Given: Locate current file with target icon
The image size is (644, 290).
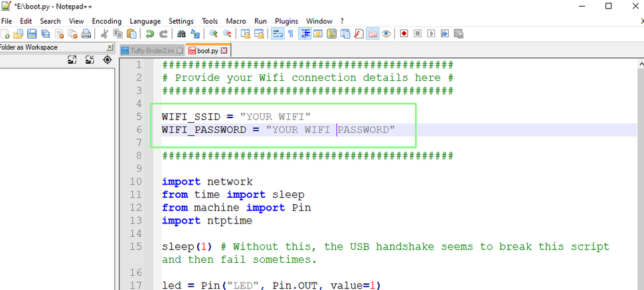Looking at the screenshot, I should 107,60.
